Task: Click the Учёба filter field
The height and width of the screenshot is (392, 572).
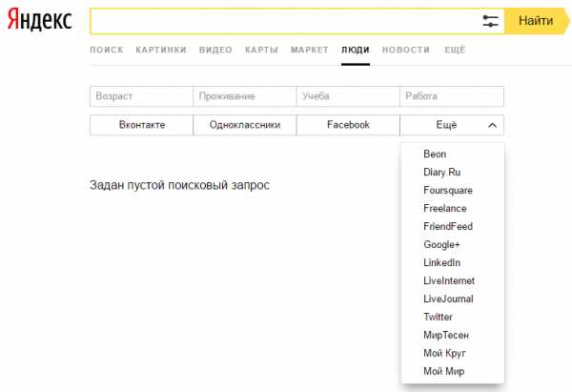Action: click(x=348, y=96)
